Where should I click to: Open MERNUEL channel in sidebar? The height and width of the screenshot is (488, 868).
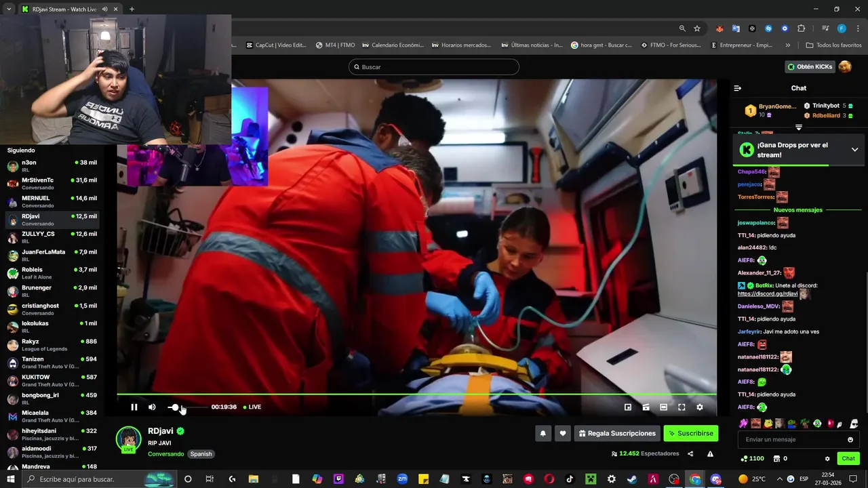point(52,201)
